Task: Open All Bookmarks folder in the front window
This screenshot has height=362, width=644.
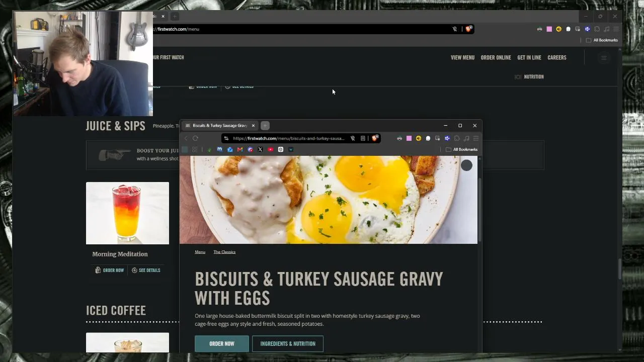Action: click(461, 149)
